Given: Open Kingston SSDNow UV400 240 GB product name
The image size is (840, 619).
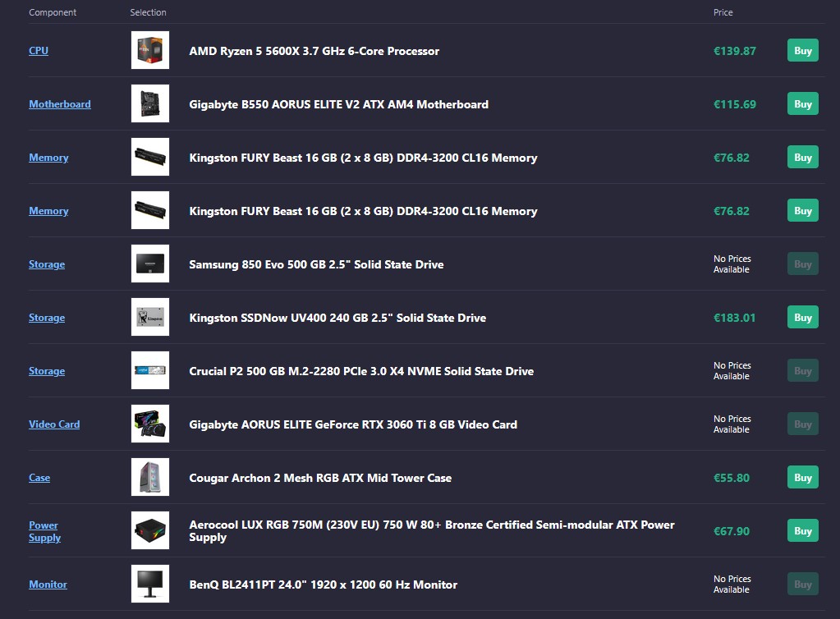Looking at the screenshot, I should coord(337,318).
